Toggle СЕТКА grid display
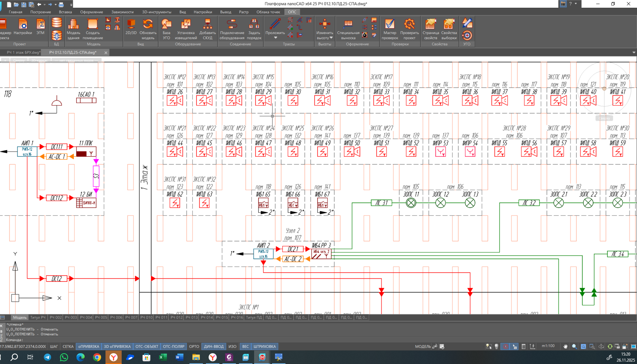 tap(68, 346)
